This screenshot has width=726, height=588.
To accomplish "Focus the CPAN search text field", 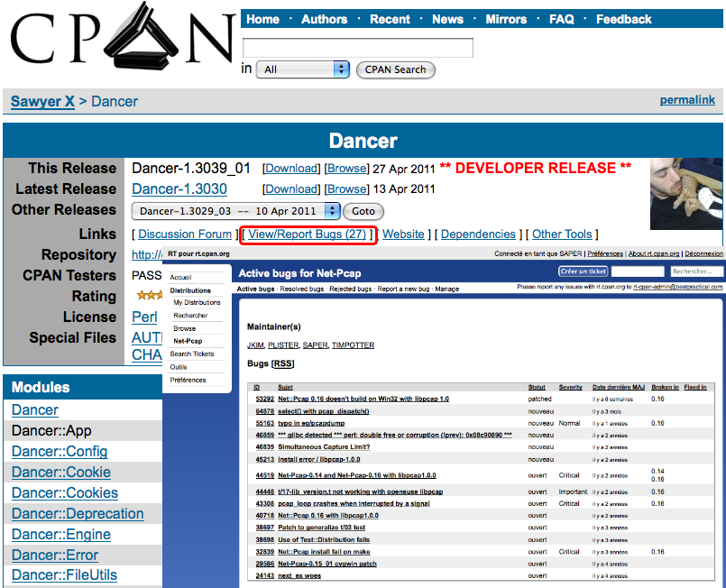I will pos(357,48).
